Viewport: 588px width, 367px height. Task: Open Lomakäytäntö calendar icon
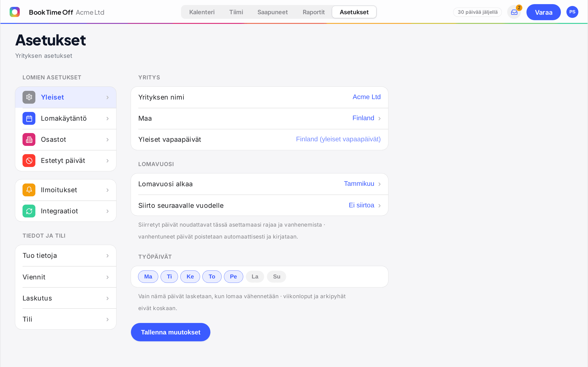pyautogui.click(x=29, y=118)
